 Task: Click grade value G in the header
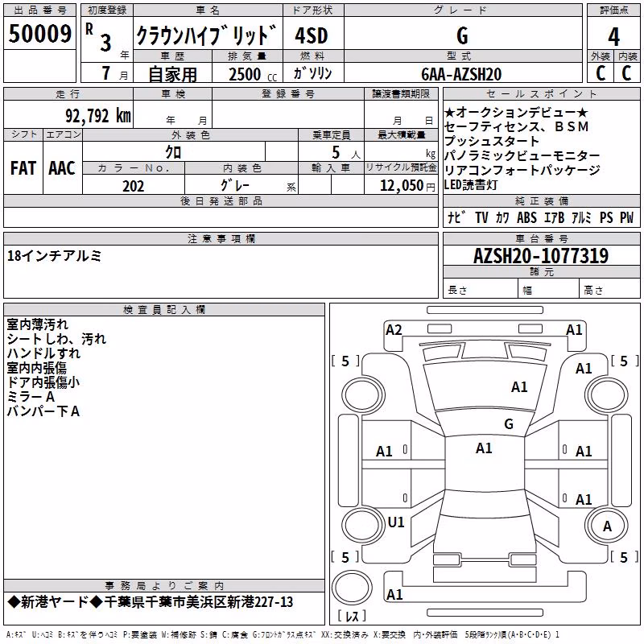[x=462, y=35]
